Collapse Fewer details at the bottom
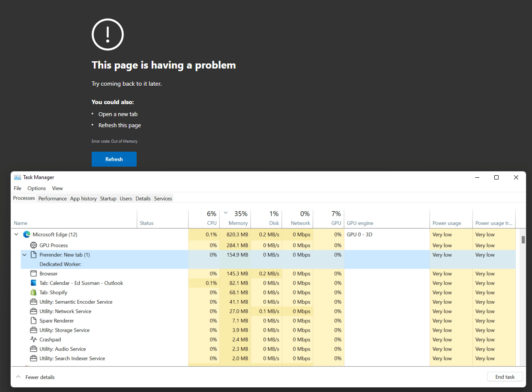Viewport: 532px width, 392px height. (18, 377)
